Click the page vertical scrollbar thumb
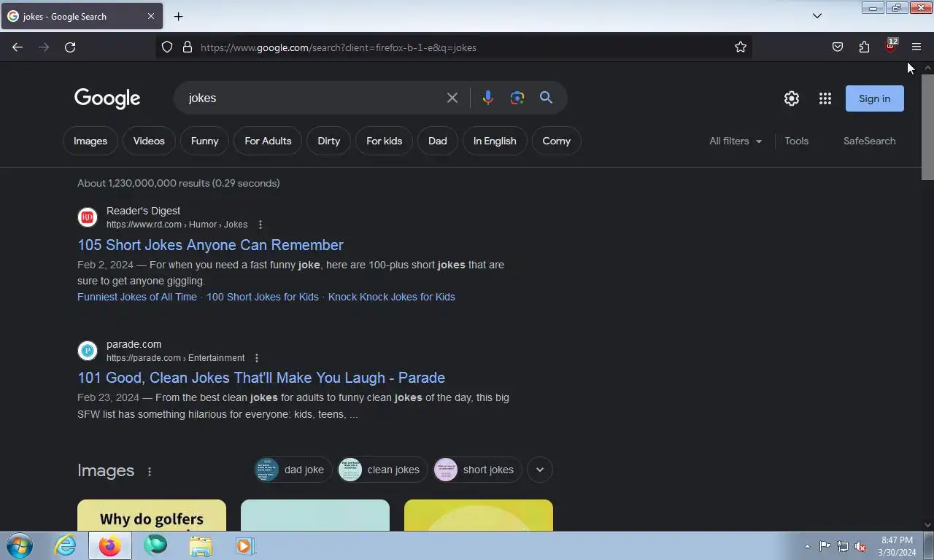934x560 pixels. (927, 126)
